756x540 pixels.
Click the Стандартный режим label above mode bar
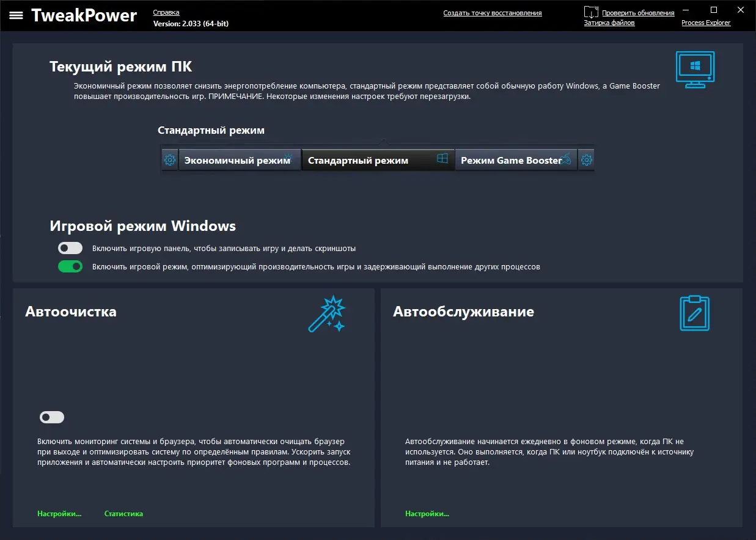[211, 130]
